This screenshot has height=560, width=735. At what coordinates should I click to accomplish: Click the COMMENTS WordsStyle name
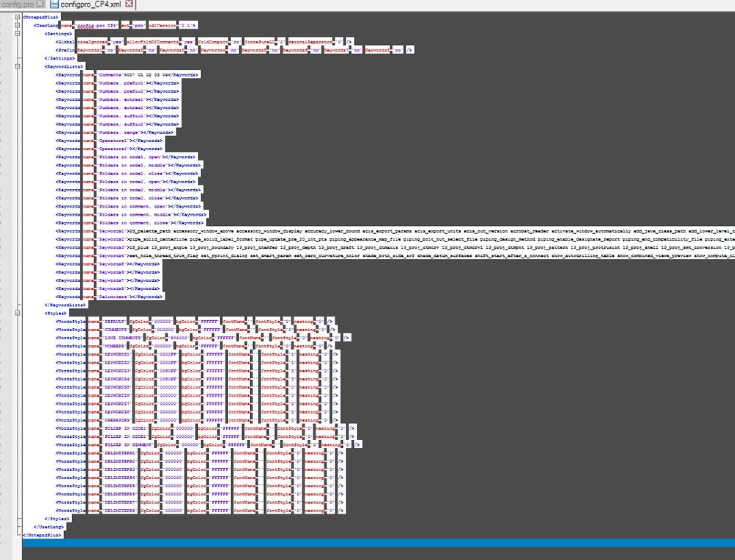[116, 330]
